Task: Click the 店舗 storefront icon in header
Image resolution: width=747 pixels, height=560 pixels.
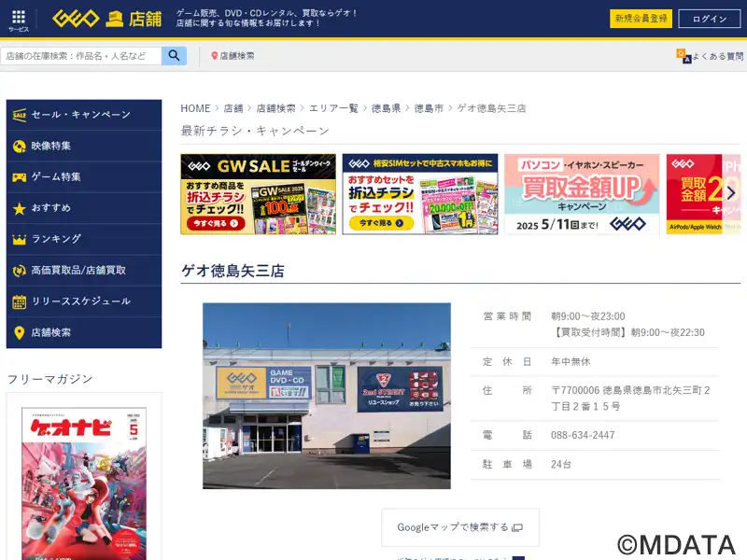Action: tap(114, 19)
